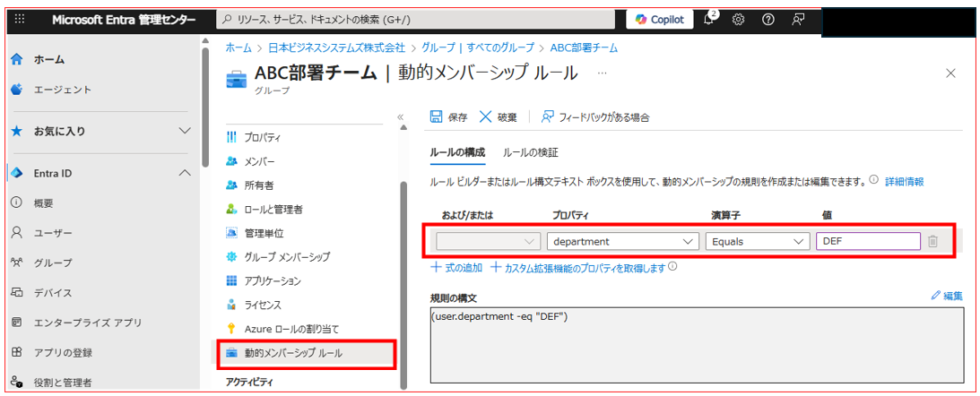This screenshot has height=396, width=980.
Task: Open ライセンス in group menu
Action: pyautogui.click(x=263, y=305)
